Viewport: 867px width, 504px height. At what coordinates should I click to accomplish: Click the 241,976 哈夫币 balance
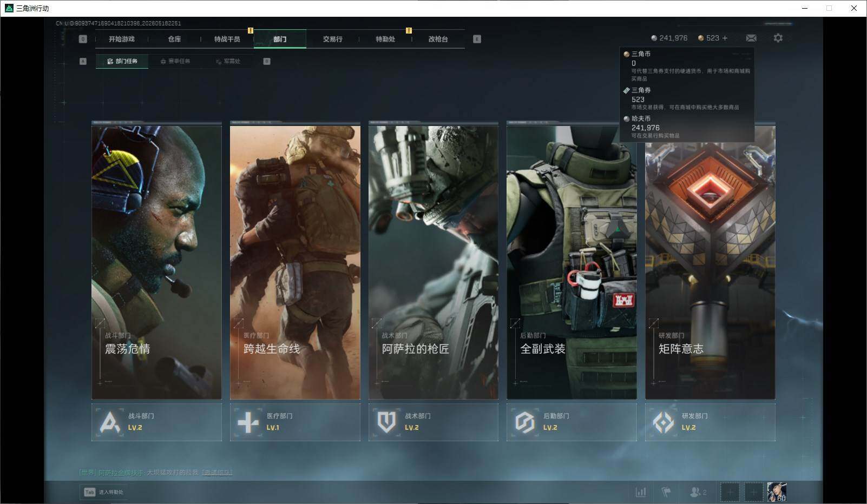click(x=669, y=38)
